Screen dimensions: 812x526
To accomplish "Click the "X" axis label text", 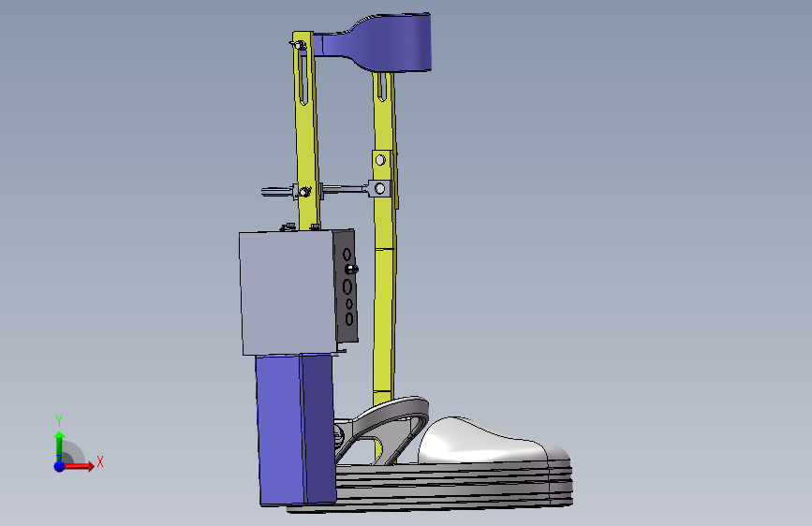I will [100, 461].
